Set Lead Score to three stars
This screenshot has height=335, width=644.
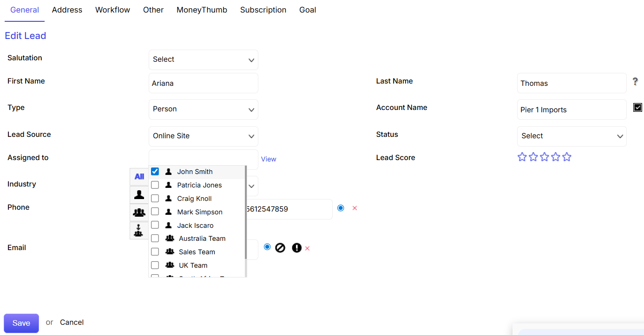point(544,157)
